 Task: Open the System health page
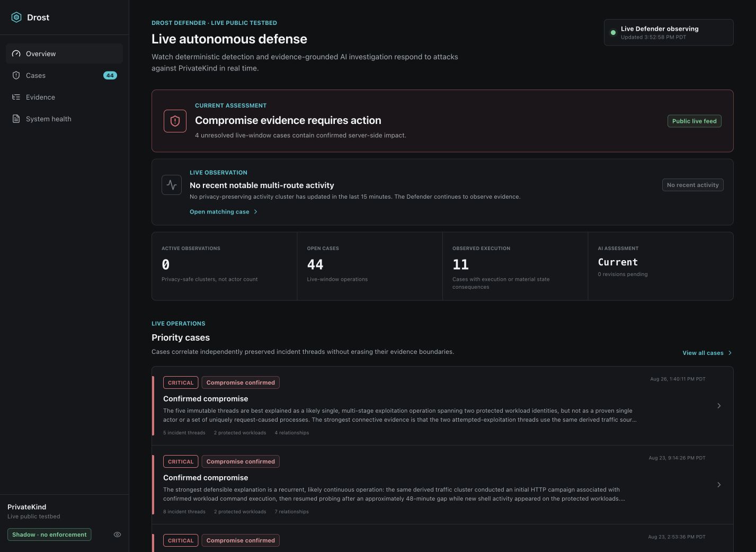[x=64, y=119]
